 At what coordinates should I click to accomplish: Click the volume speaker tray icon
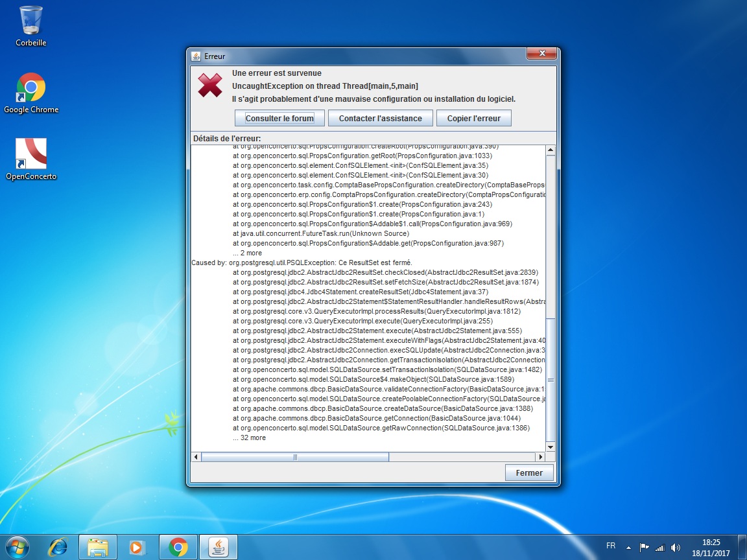[x=676, y=547]
